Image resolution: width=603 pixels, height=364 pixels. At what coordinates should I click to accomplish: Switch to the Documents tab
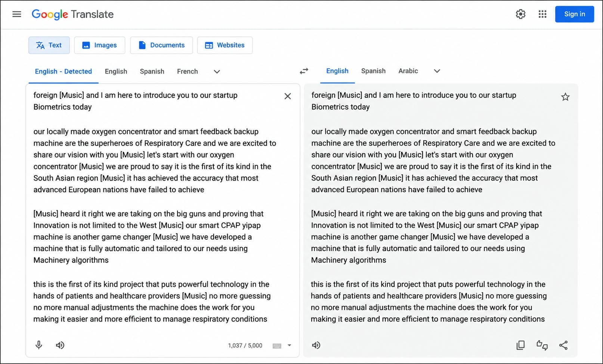(x=161, y=45)
